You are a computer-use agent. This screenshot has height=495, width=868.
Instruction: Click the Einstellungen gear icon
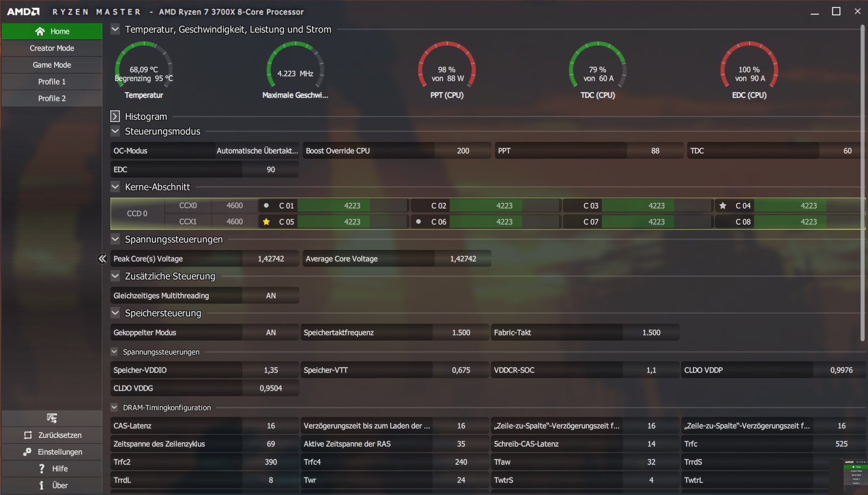[27, 452]
